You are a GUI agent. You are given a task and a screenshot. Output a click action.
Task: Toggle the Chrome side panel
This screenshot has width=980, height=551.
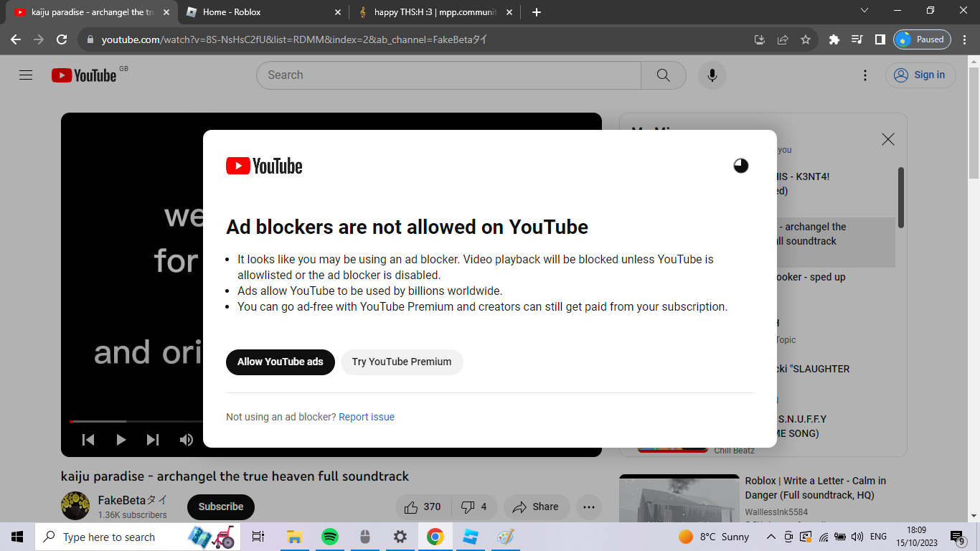(x=880, y=39)
